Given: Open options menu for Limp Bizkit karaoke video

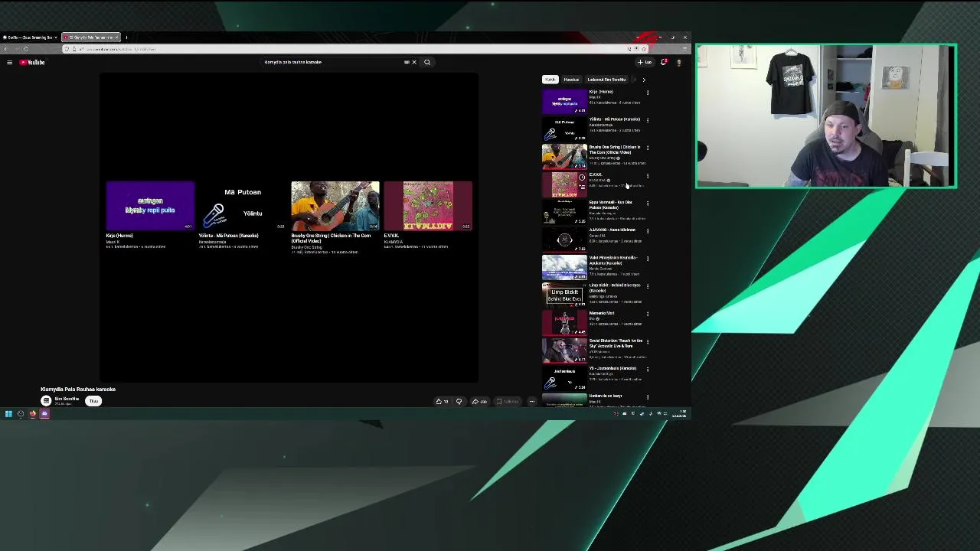Looking at the screenshot, I should [647, 286].
